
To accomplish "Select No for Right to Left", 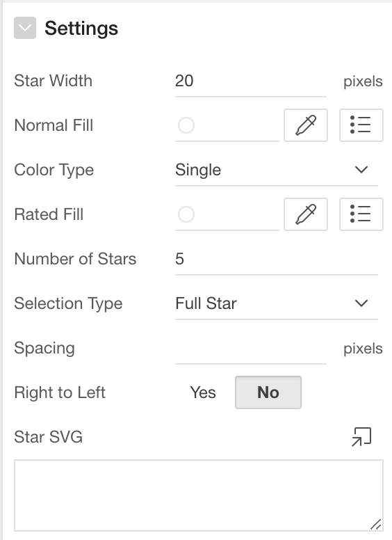I will point(268,392).
